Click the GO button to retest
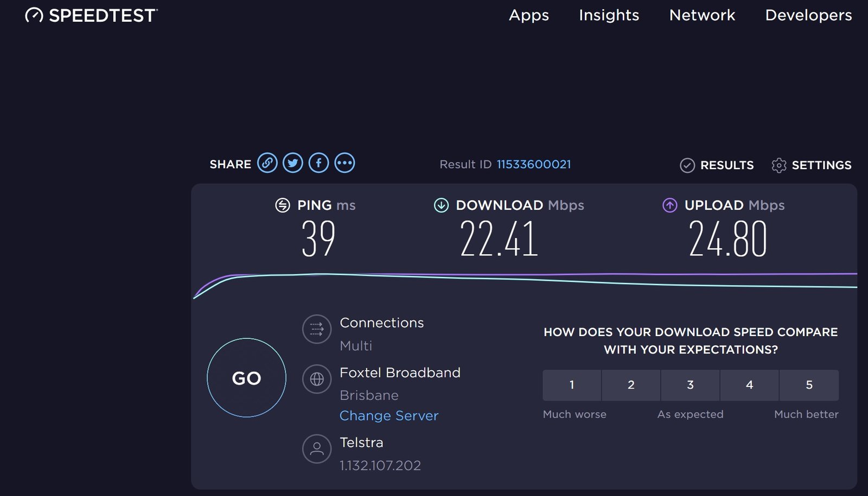 click(246, 378)
